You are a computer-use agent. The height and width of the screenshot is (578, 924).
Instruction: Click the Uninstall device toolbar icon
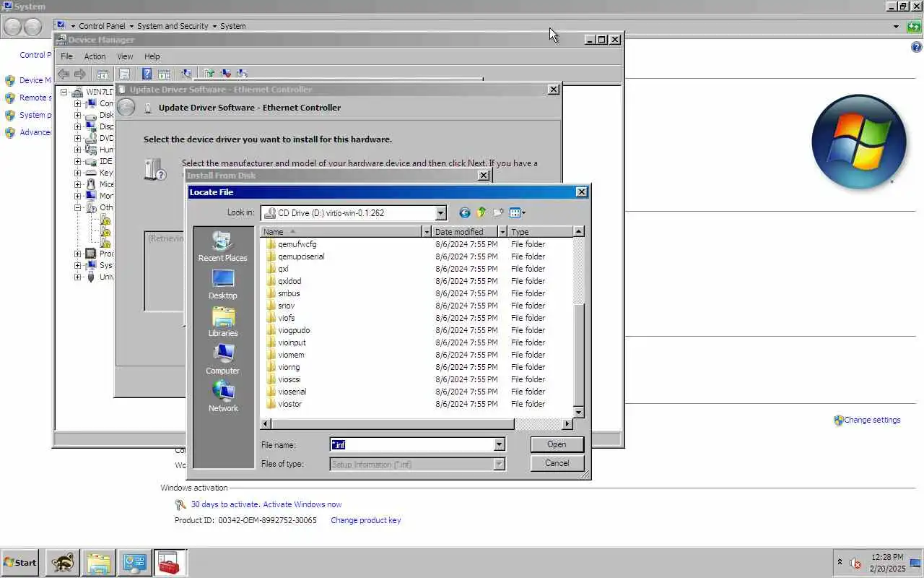click(225, 74)
